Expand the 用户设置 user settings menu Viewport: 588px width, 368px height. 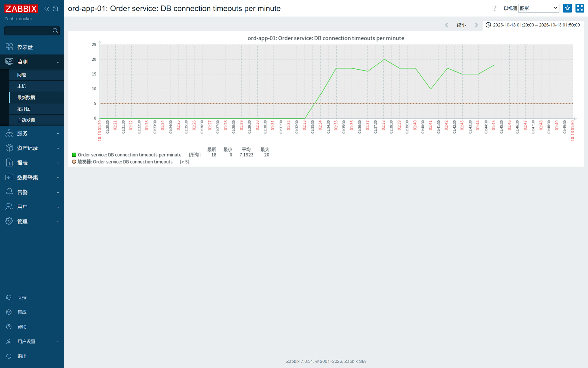32,342
